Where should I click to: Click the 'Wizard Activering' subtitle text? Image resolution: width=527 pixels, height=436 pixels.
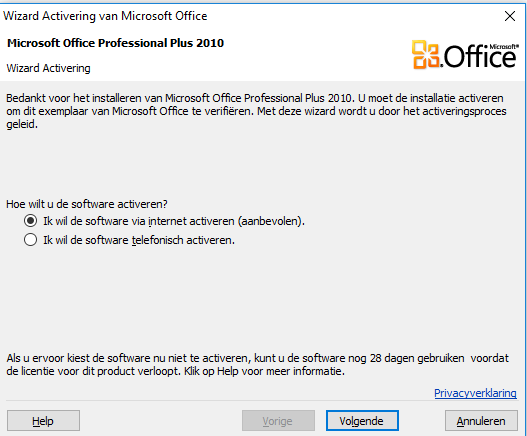click(48, 68)
